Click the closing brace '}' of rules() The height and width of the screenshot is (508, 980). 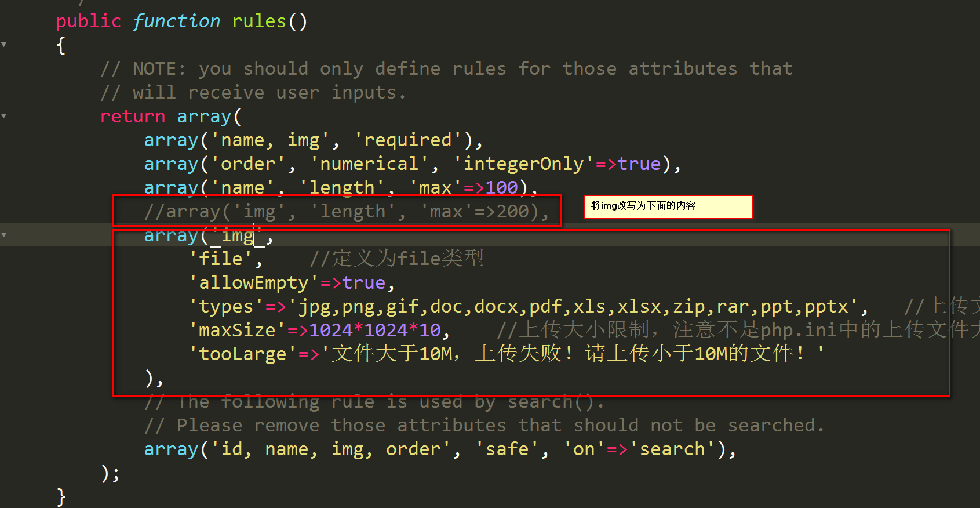coord(61,497)
